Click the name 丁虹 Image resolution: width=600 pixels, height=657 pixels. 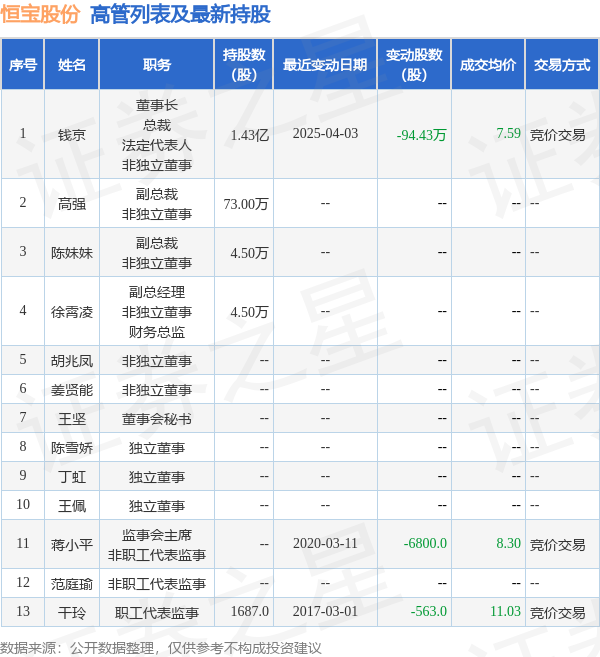click(x=72, y=477)
